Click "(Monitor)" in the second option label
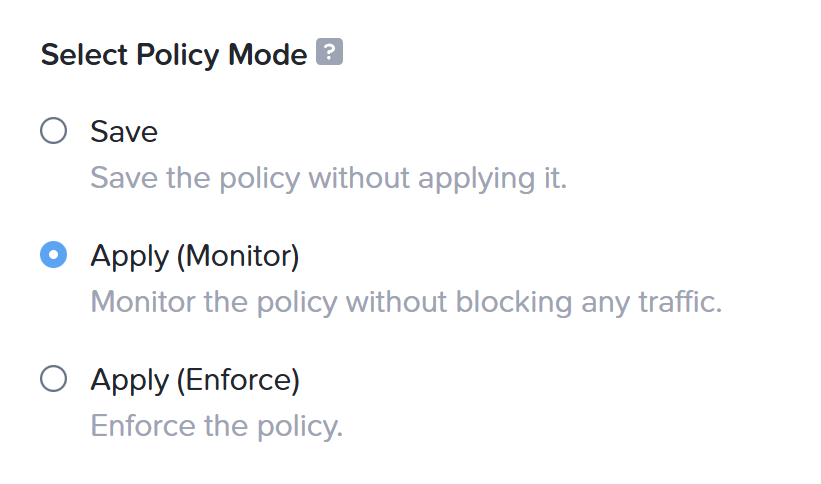This screenshot has width=821, height=484. [238, 256]
